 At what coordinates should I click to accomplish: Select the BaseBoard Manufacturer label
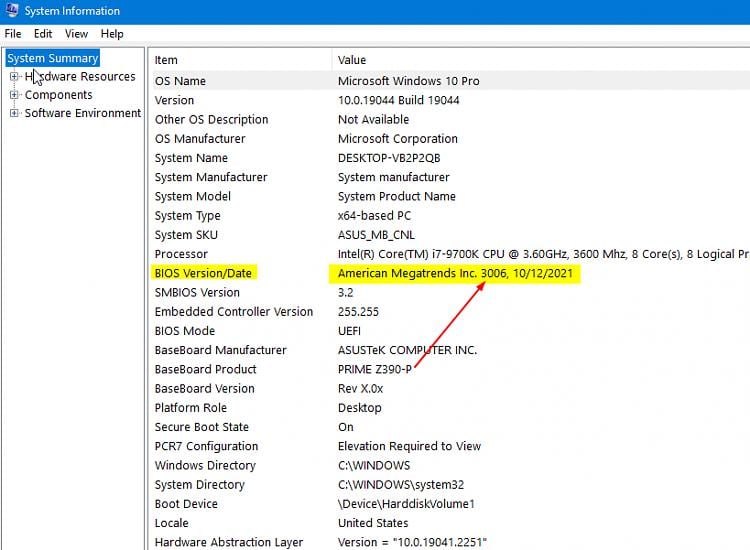(221, 350)
